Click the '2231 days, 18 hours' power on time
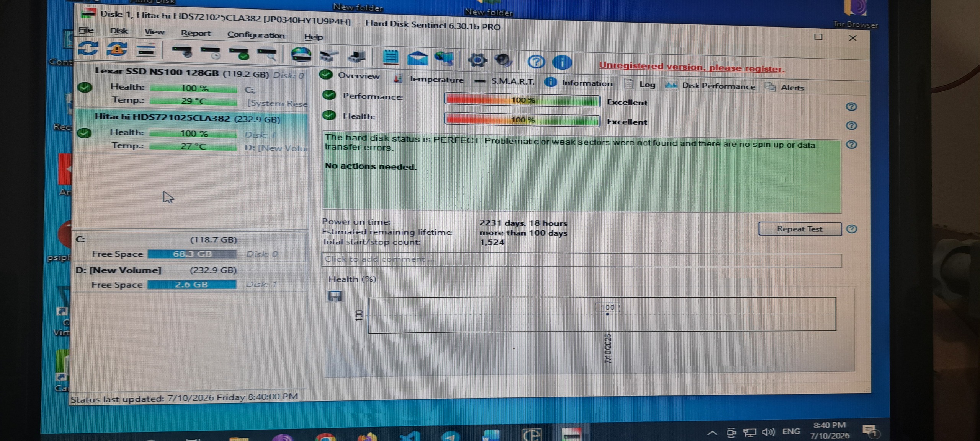 tap(523, 223)
